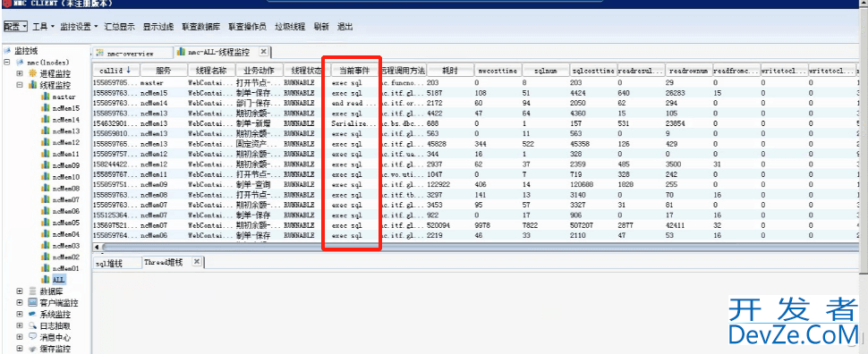Select ncMem02 in the thread tree

tap(65, 257)
